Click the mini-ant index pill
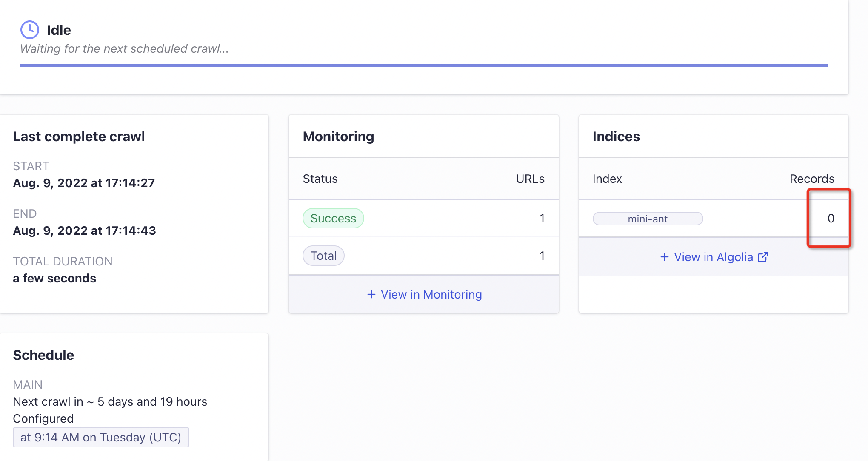 pyautogui.click(x=648, y=218)
